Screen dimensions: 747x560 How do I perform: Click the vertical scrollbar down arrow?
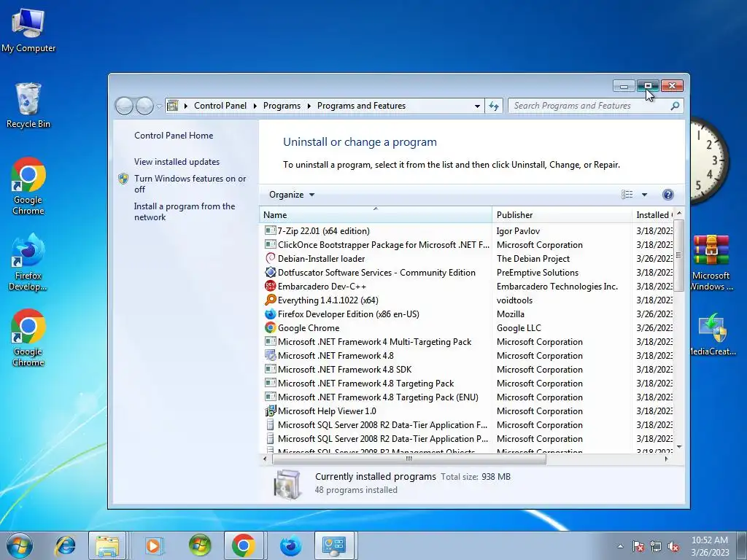point(679,447)
